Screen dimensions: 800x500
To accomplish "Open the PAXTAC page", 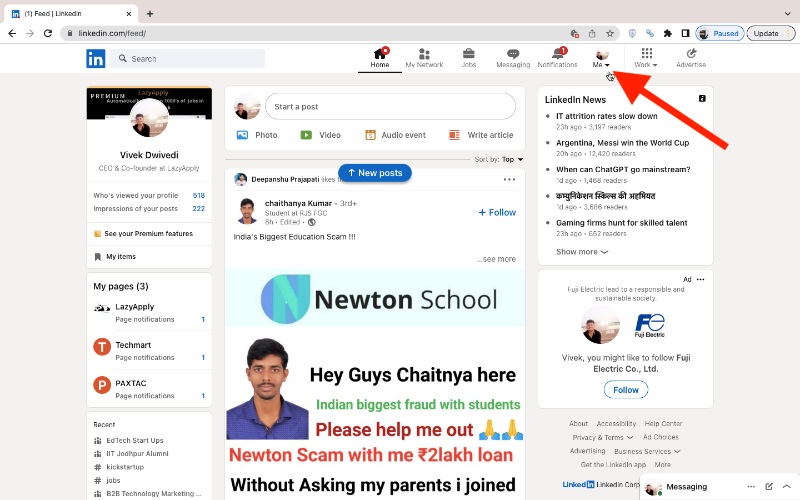I will pyautogui.click(x=131, y=383).
